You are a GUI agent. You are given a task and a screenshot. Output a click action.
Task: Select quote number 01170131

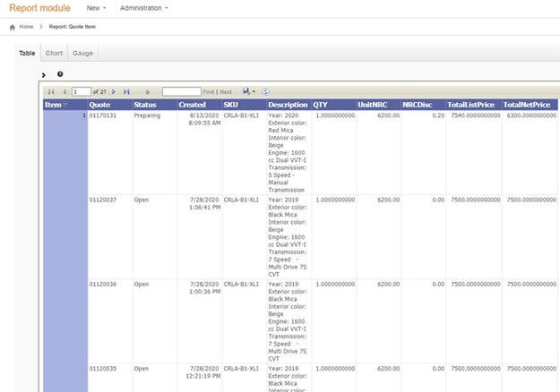[x=103, y=115]
